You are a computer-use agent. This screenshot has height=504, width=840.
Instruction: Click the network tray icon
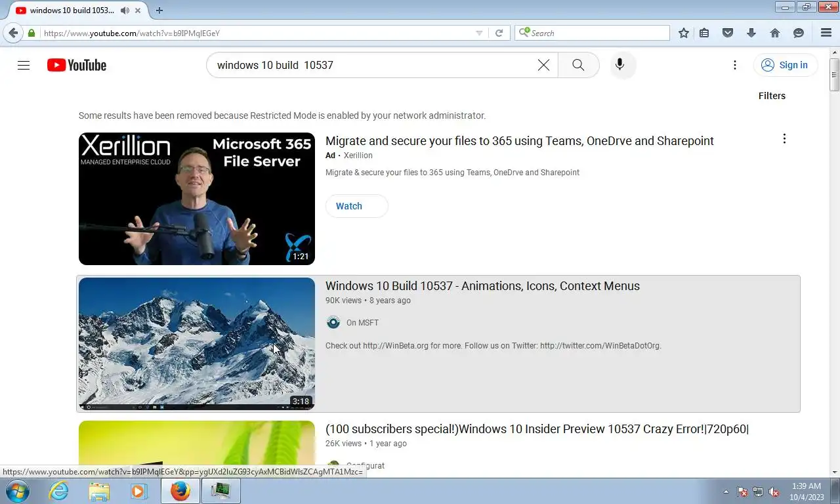pyautogui.click(x=758, y=492)
